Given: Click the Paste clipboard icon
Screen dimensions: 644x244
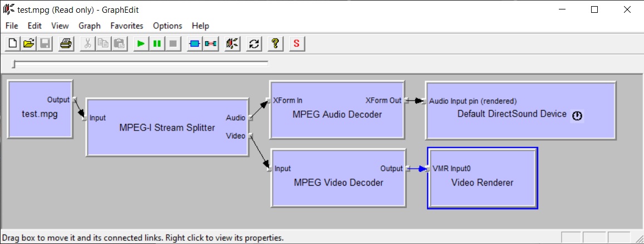Looking at the screenshot, I should 119,43.
